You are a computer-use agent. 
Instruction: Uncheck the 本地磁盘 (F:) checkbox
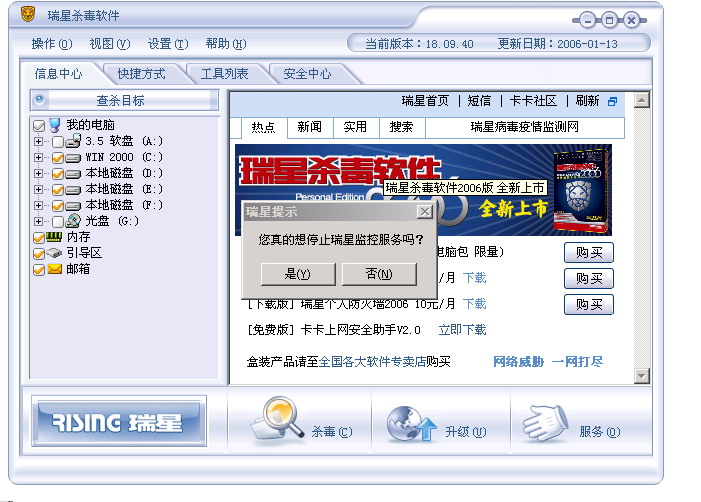[58, 206]
